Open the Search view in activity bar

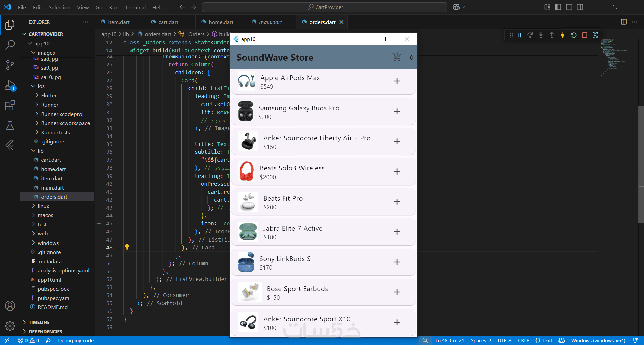click(x=10, y=45)
